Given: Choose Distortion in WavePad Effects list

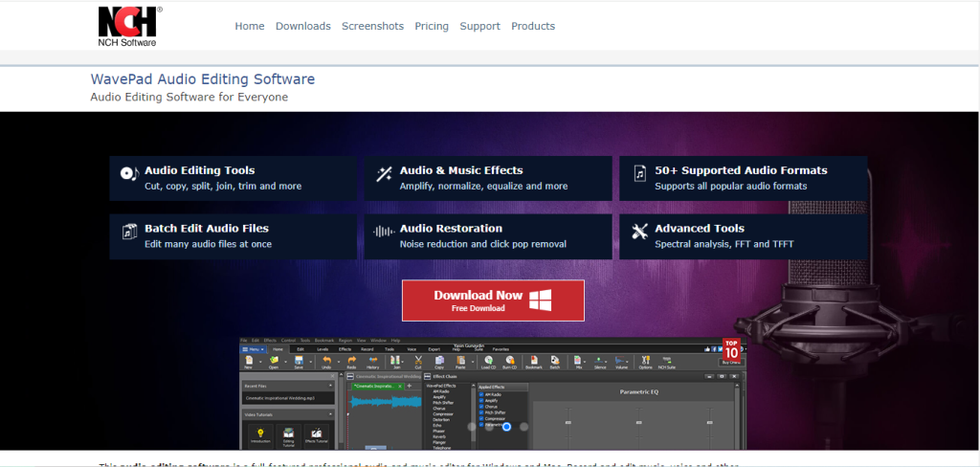Looking at the screenshot, I should coord(441,419).
